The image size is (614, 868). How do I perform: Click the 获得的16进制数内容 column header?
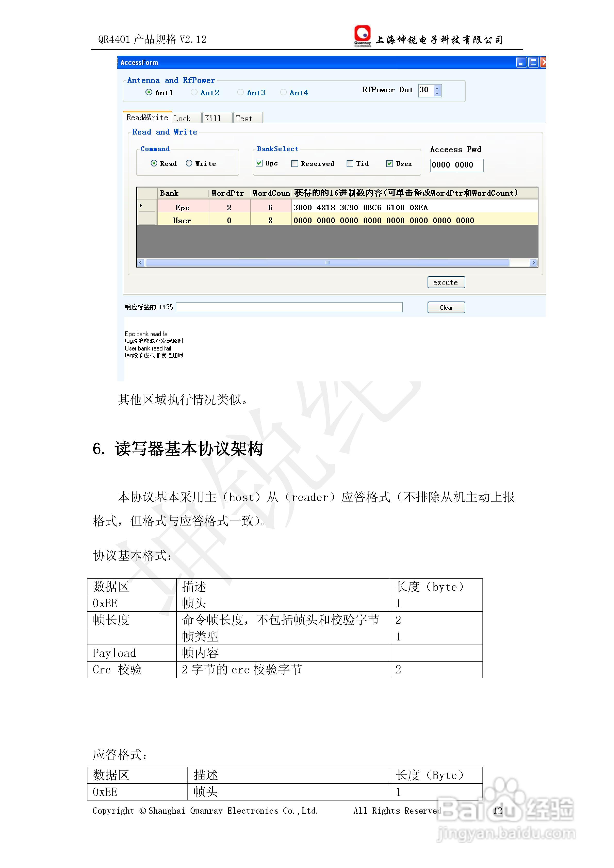[415, 193]
